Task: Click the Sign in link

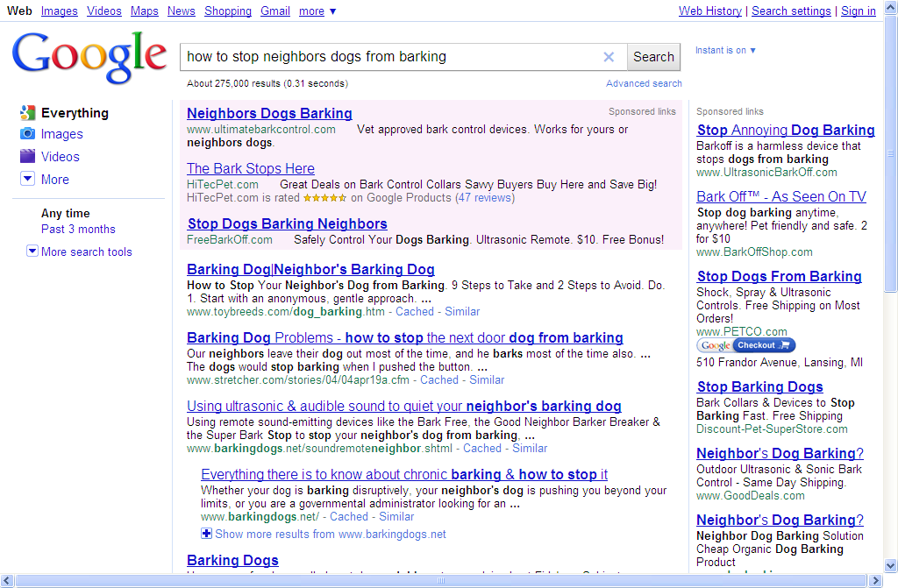Action: point(858,11)
